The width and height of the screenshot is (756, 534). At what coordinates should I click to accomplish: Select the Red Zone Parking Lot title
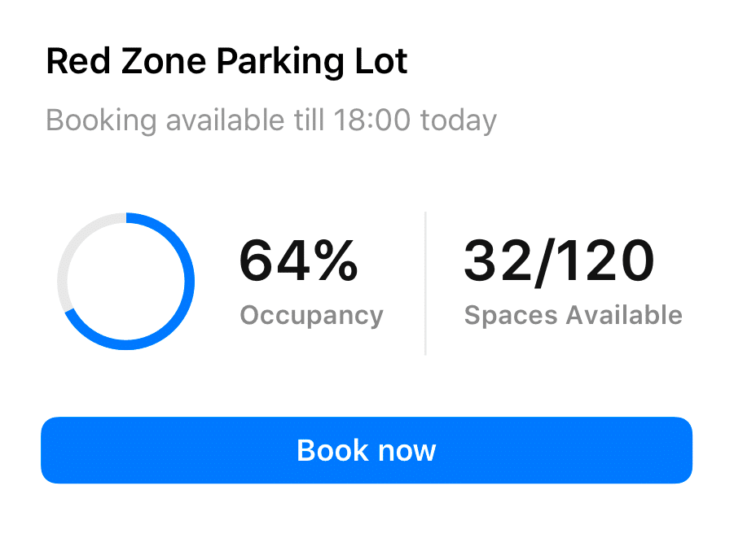pyautogui.click(x=227, y=60)
